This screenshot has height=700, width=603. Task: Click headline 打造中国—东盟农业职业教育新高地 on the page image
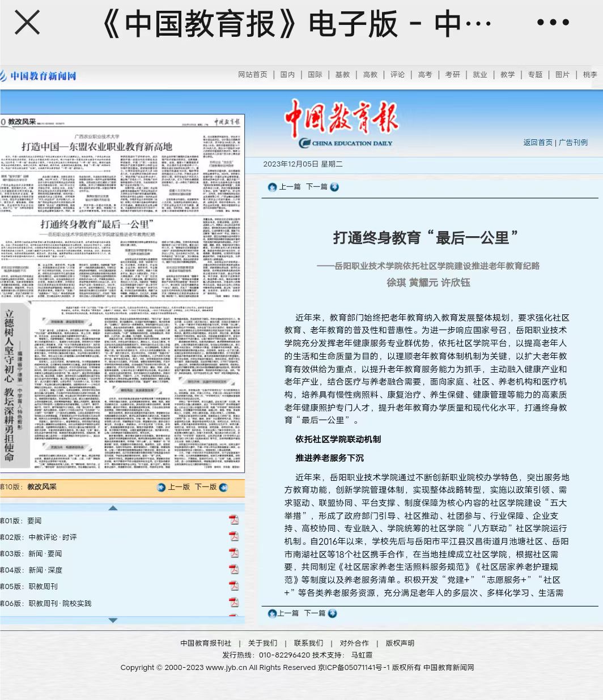(x=97, y=146)
